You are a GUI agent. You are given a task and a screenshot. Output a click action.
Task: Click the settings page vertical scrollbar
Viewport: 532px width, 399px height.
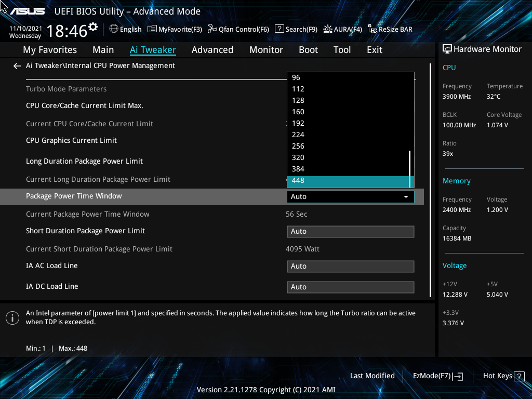coord(430,180)
